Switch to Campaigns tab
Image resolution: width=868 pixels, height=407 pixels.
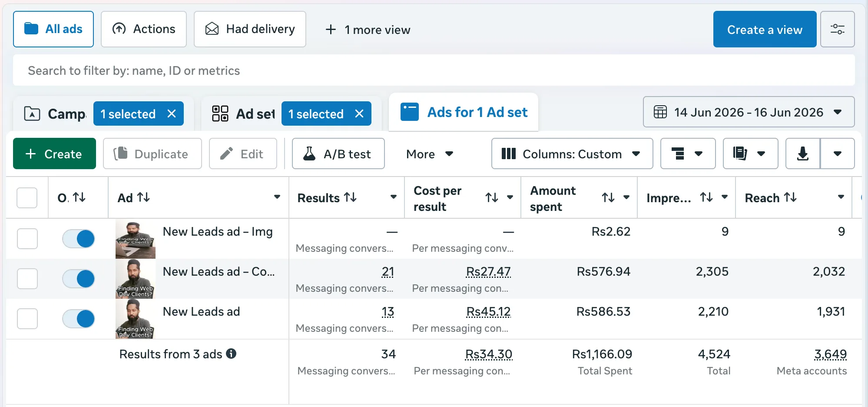pos(55,114)
